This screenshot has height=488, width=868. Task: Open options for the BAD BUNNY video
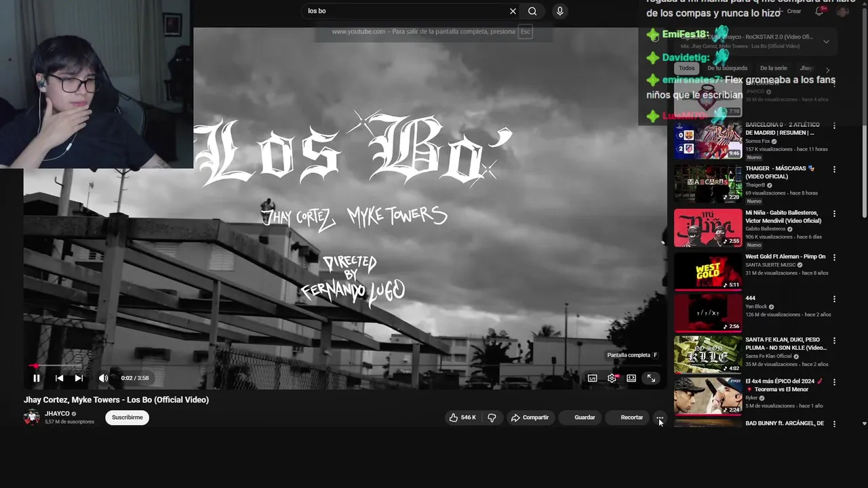coord(834,424)
